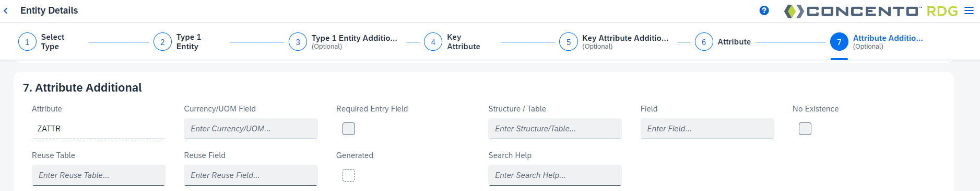The height and width of the screenshot is (191, 980).
Task: Select step 4 circle Key Attribute
Action: (x=433, y=42)
